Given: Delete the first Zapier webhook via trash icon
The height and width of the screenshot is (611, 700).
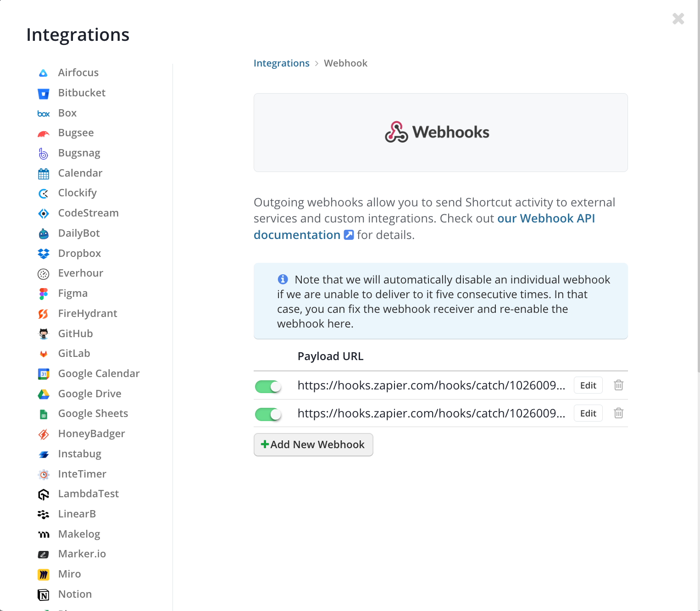Looking at the screenshot, I should 618,385.
